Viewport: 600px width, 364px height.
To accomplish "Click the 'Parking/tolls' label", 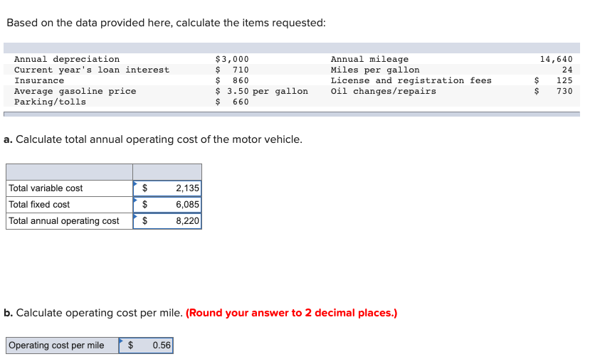I will tap(50, 102).
